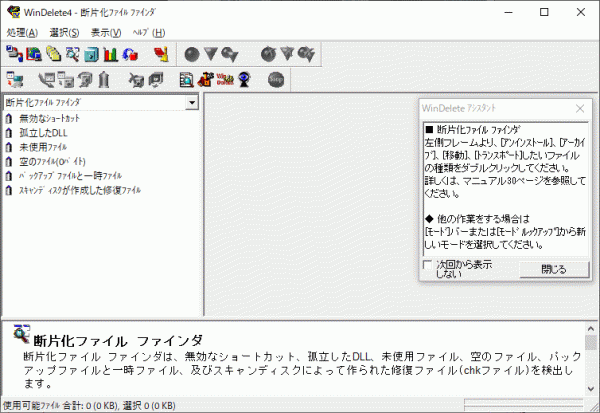Select 孤立したDLL in the list
The width and height of the screenshot is (600, 413).
(42, 132)
